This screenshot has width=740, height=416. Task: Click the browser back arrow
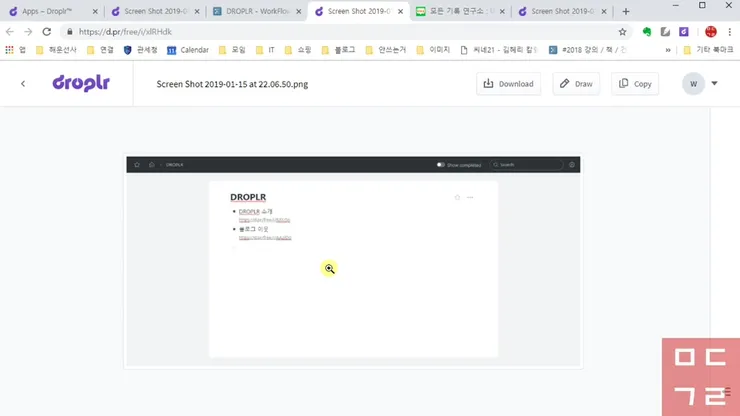click(10, 32)
